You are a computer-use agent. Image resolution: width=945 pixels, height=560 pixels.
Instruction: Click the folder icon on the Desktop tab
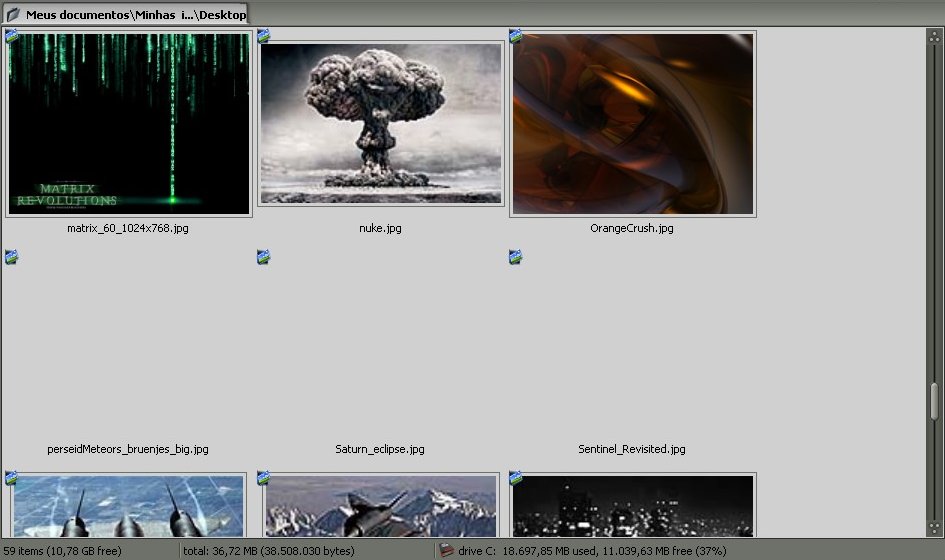tap(13, 14)
